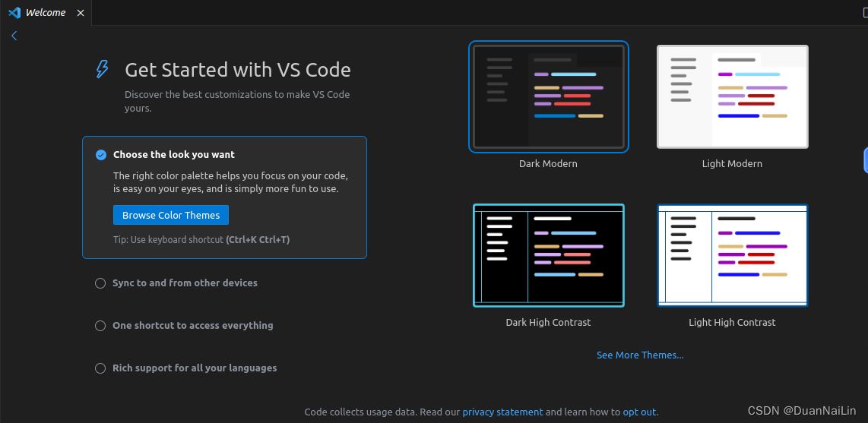The height and width of the screenshot is (423, 868).
Task: Choose the Dark High Contrast theme thumbnail
Action: tap(549, 255)
